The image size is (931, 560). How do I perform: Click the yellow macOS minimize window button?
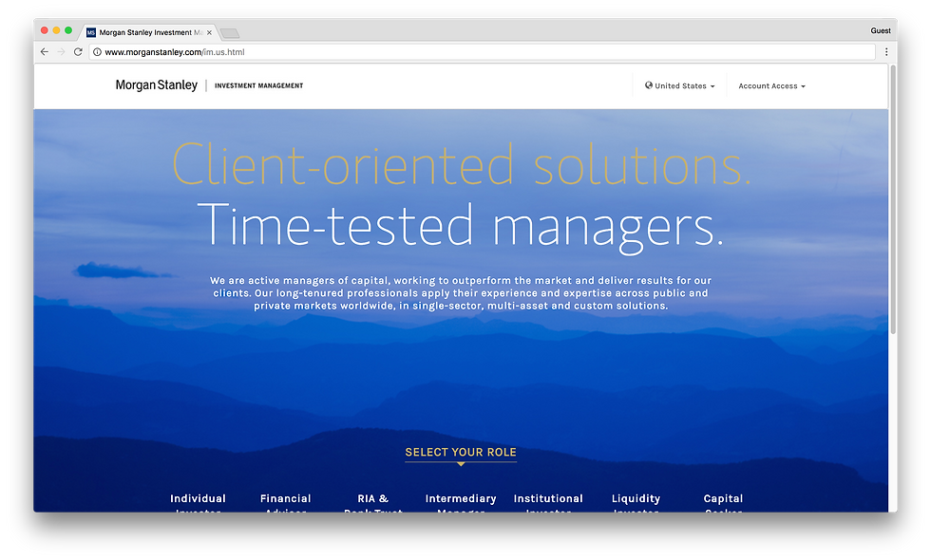tap(56, 30)
